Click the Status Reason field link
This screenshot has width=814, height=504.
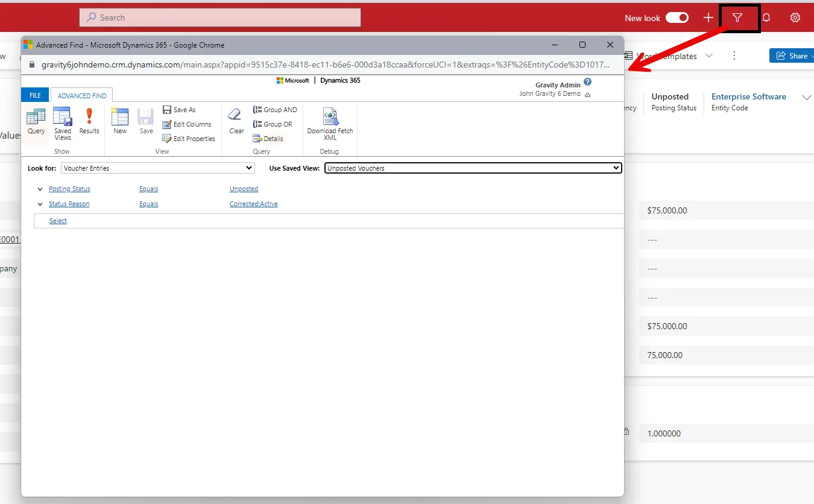(x=69, y=204)
